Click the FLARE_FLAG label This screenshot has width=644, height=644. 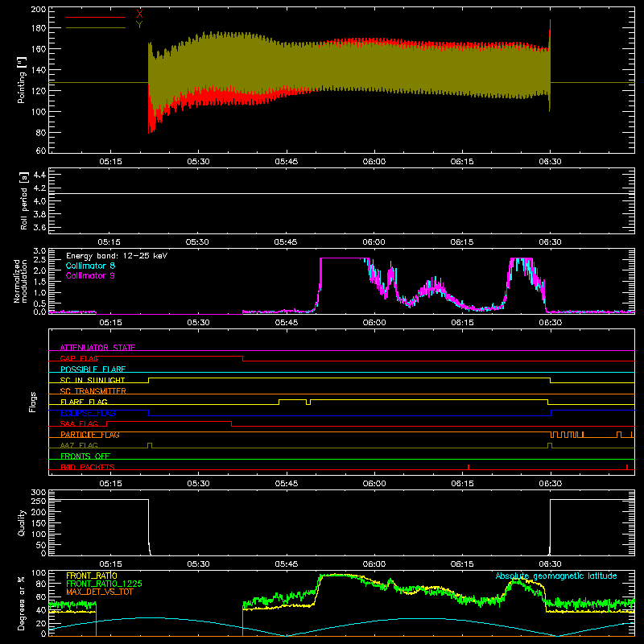point(84,402)
